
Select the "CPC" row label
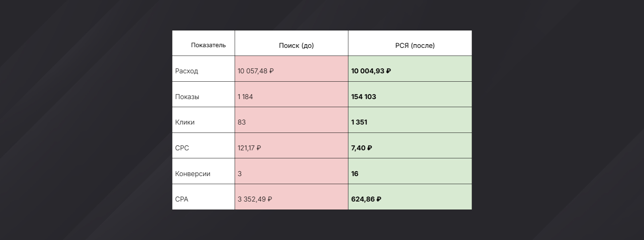(182, 148)
